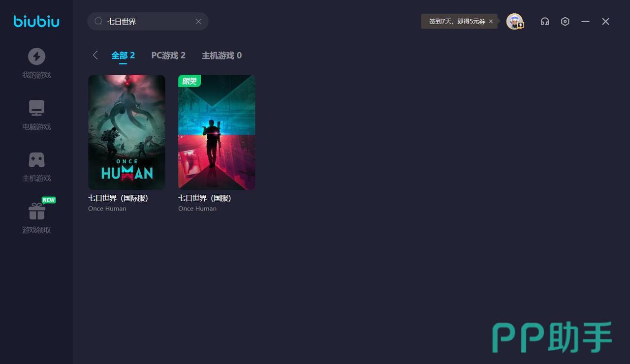The image size is (630, 364).
Task: Close the biubiu window
Action: click(606, 21)
